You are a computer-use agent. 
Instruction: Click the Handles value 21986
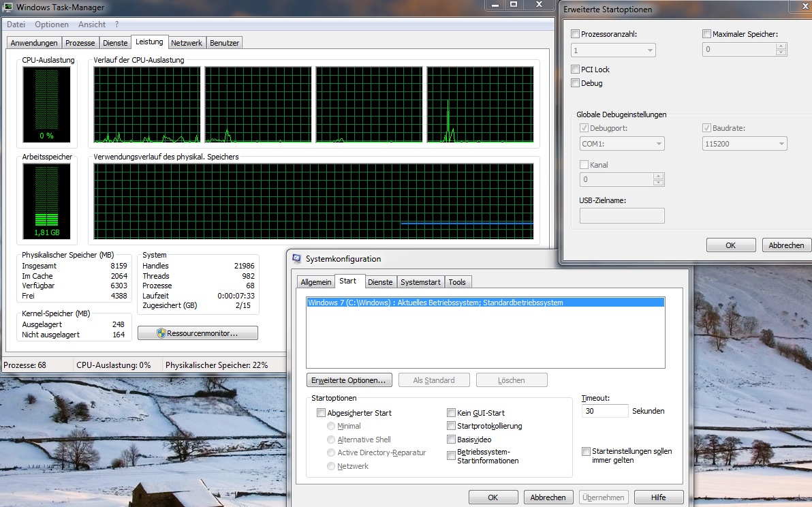(x=244, y=266)
